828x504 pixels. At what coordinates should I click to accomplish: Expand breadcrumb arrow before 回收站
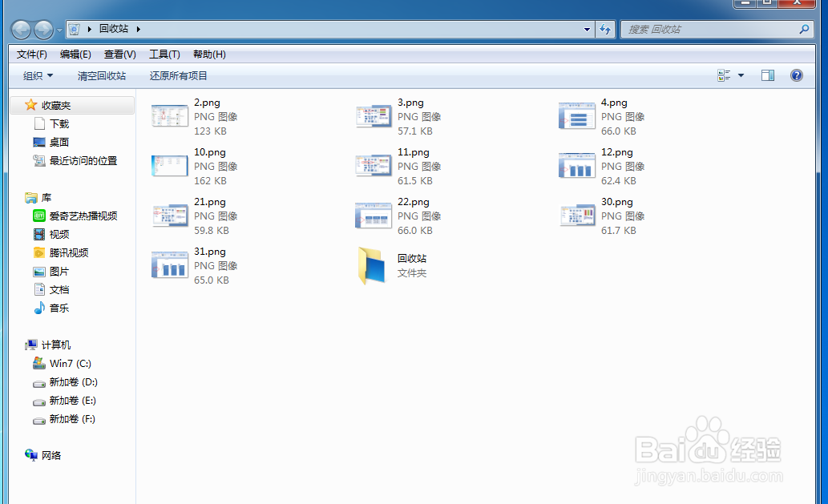(x=89, y=29)
